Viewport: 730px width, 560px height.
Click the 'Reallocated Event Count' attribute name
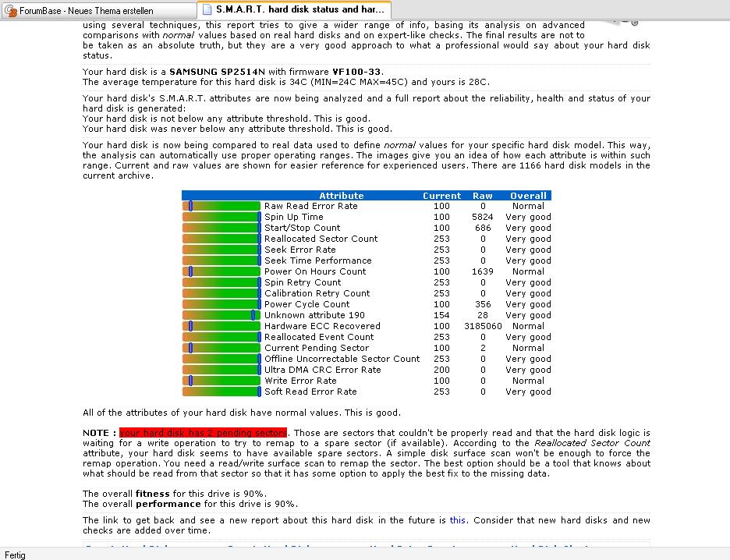pyautogui.click(x=319, y=337)
